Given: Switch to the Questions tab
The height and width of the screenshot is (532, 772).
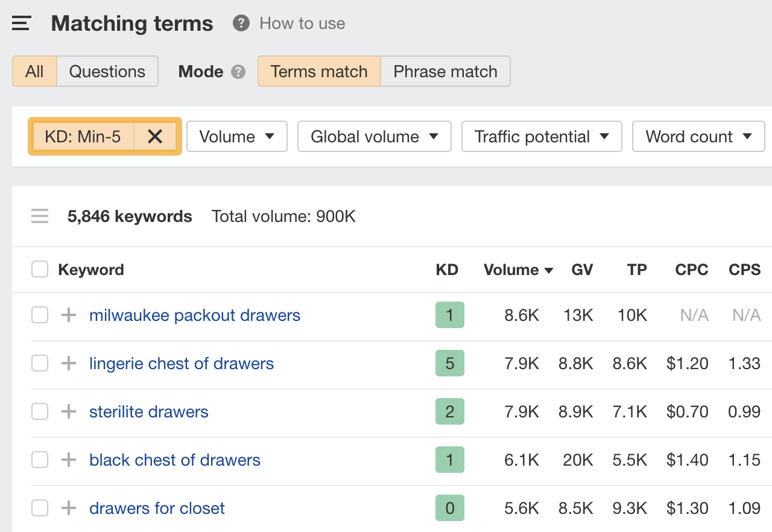Looking at the screenshot, I should click(107, 71).
